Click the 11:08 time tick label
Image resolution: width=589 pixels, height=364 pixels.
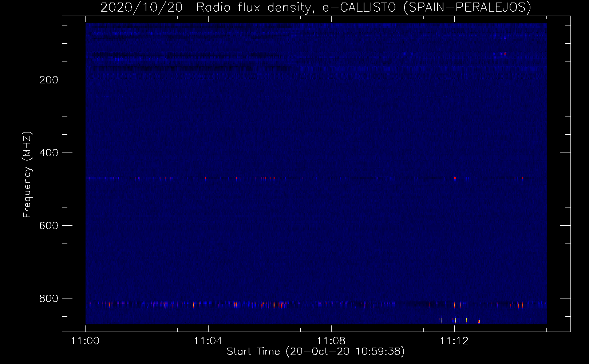coord(331,341)
